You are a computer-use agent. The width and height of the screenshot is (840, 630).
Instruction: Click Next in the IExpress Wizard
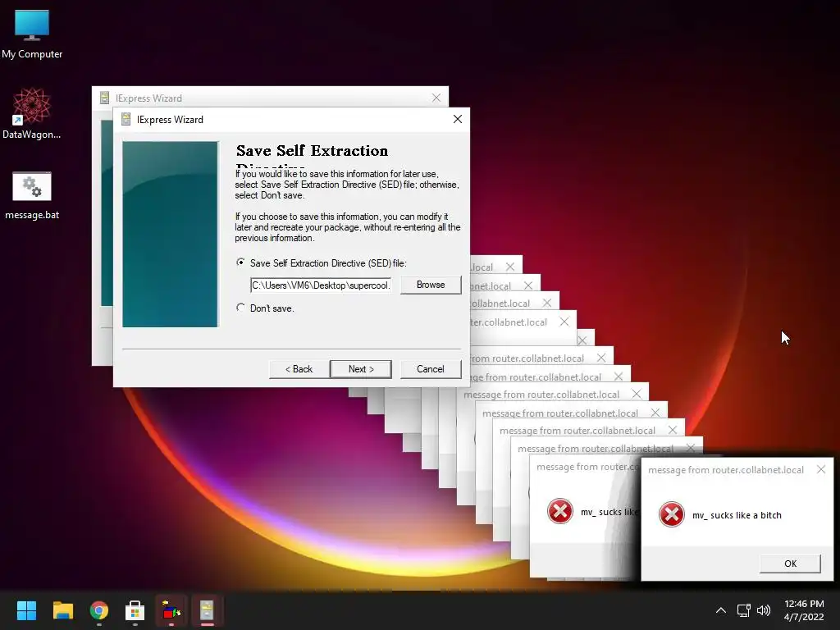point(361,369)
